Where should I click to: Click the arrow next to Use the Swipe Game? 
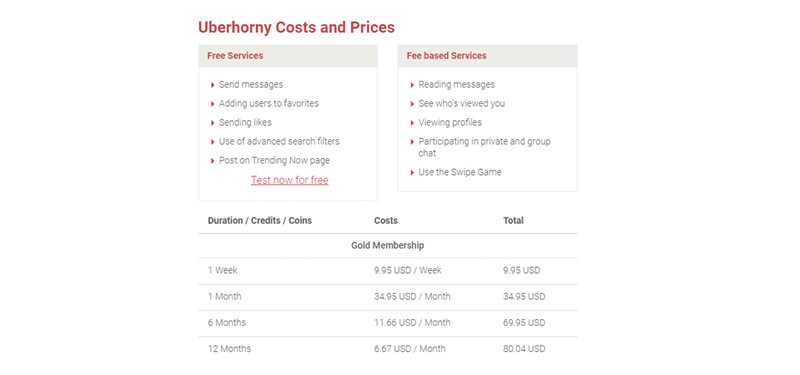click(x=412, y=172)
